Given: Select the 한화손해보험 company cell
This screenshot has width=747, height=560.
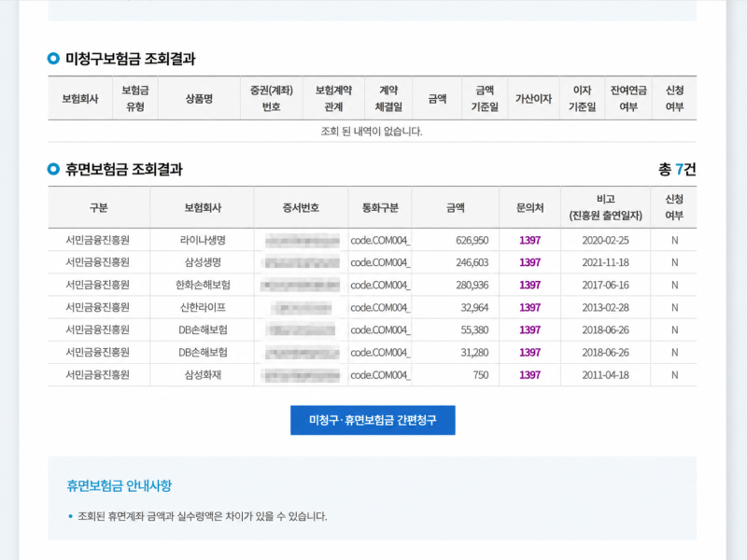Looking at the screenshot, I should pos(203,285).
